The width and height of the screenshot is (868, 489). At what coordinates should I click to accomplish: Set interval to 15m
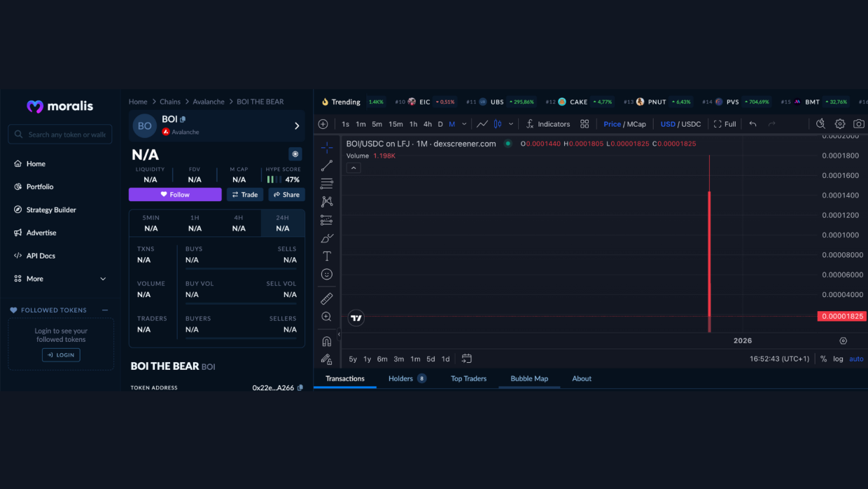(x=396, y=124)
